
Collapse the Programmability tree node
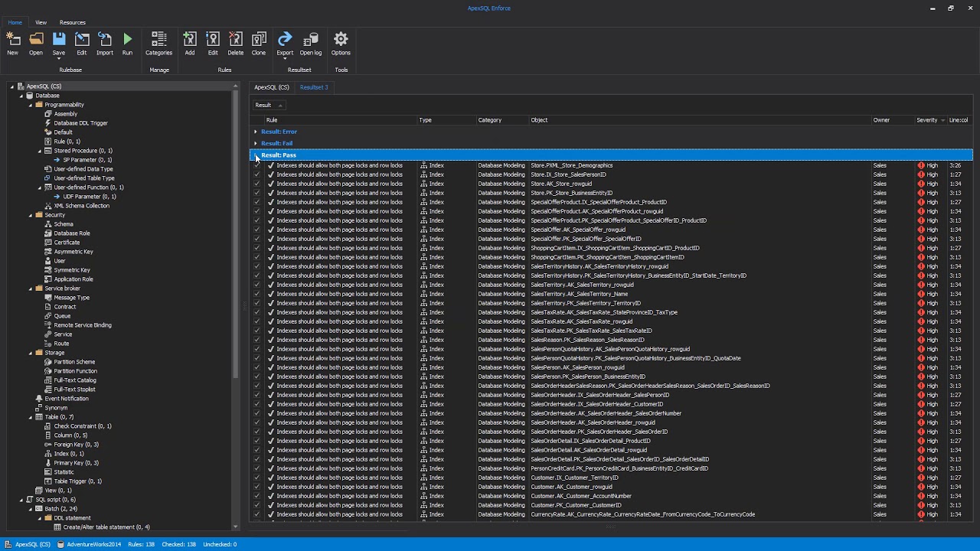coord(30,105)
